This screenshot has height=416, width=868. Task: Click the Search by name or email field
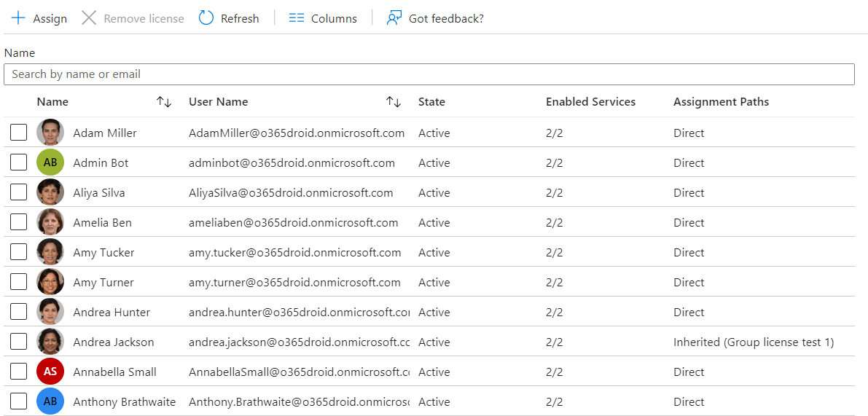(429, 74)
